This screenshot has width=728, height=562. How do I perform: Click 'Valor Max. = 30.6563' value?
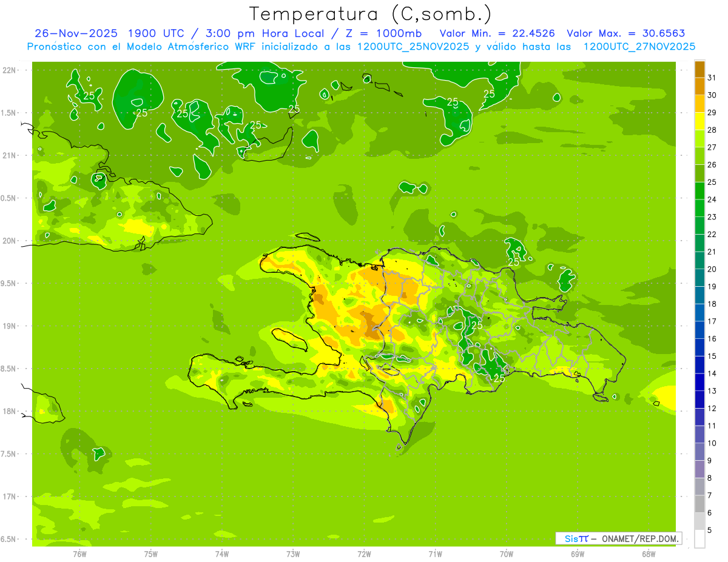(x=626, y=33)
